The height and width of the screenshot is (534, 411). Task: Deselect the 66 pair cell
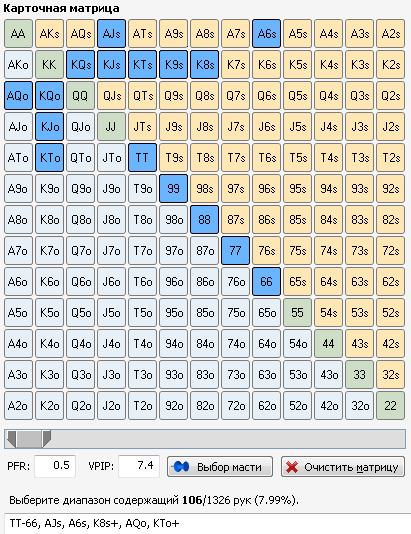point(266,281)
